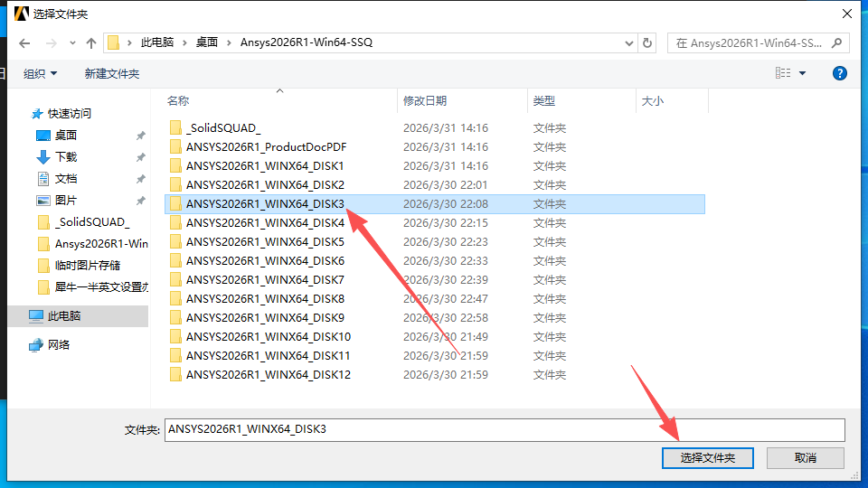Sort by 名称 column header

pos(178,100)
